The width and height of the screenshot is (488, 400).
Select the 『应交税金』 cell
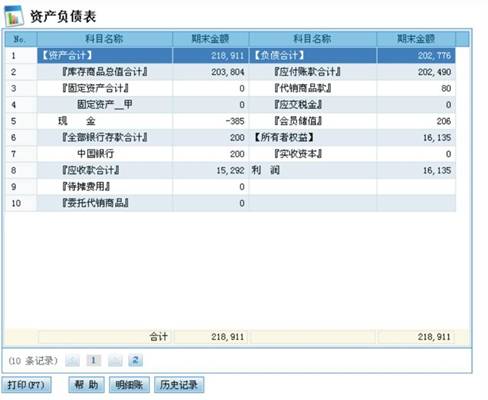click(x=312, y=104)
